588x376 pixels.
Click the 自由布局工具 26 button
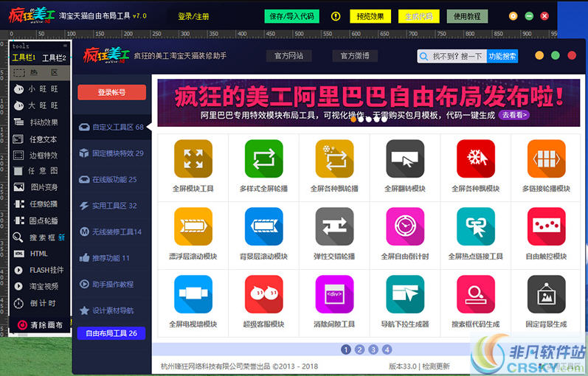pyautogui.click(x=111, y=333)
